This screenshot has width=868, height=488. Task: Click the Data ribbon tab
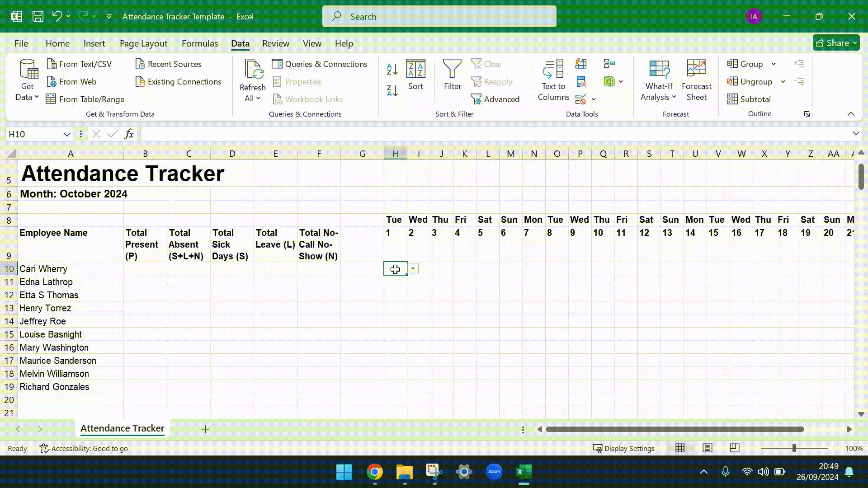click(241, 43)
